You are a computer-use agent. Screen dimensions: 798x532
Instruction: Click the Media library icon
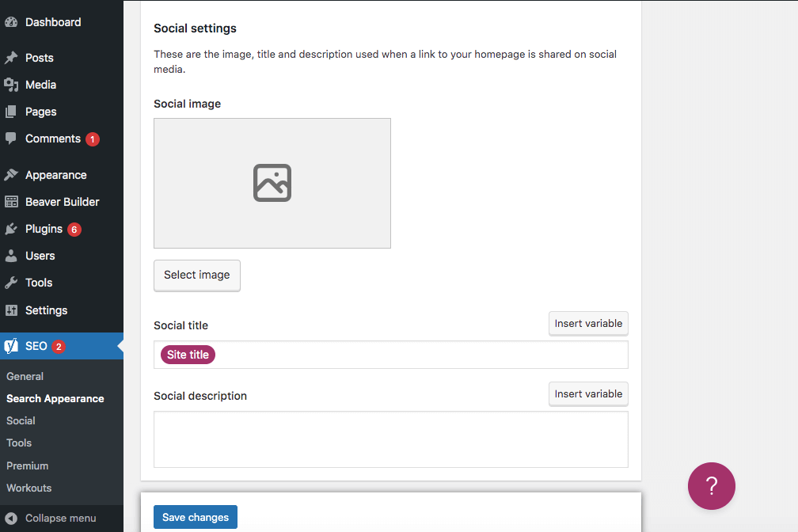coord(11,85)
